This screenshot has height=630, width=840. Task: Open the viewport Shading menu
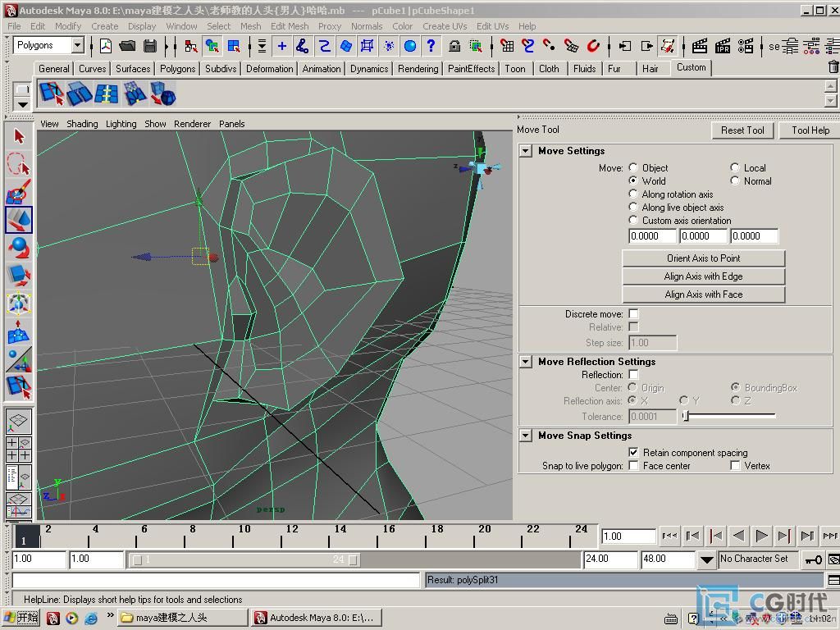tap(82, 124)
